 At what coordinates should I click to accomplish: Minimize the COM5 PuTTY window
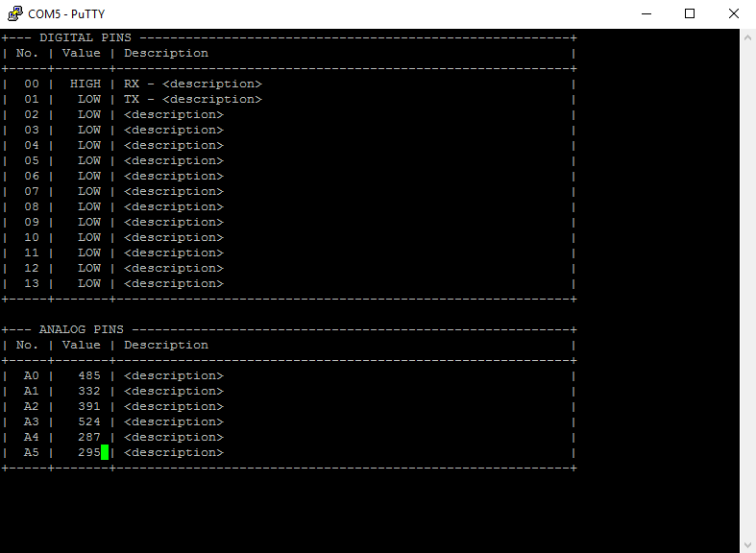(646, 13)
